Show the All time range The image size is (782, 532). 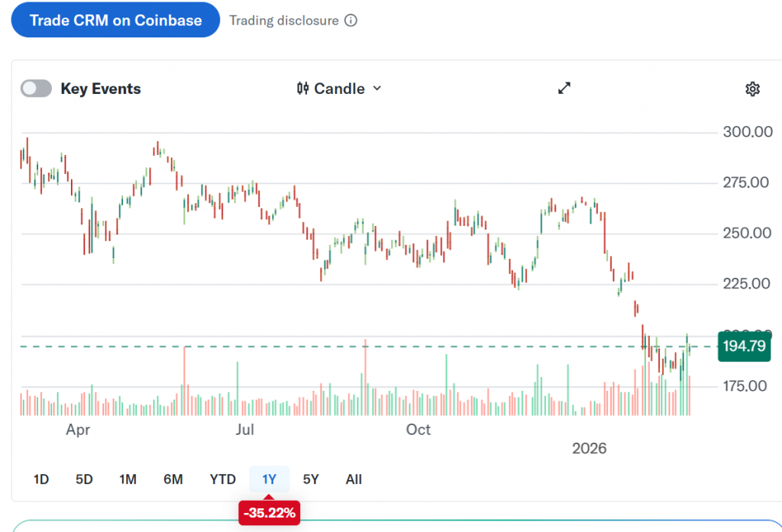[x=354, y=479]
